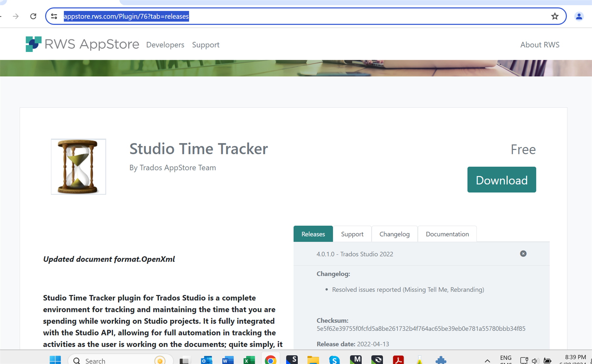Screen dimensions: 592x364
Task: Open the yellow flask app in the taskbar
Action: tap(419, 360)
